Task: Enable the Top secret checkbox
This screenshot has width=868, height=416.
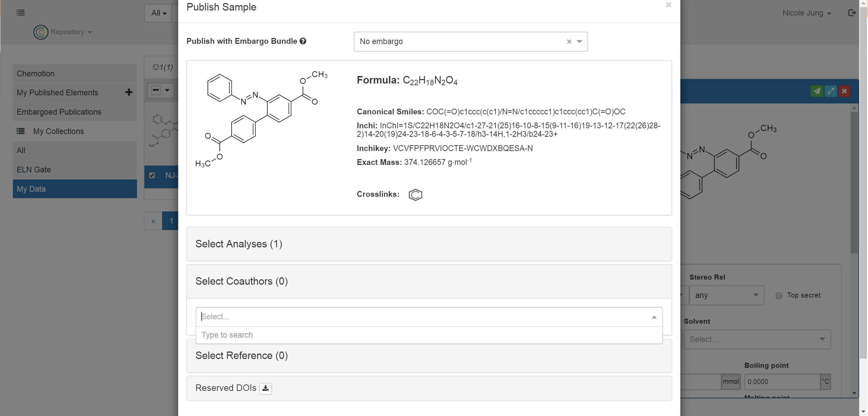Action: [779, 296]
